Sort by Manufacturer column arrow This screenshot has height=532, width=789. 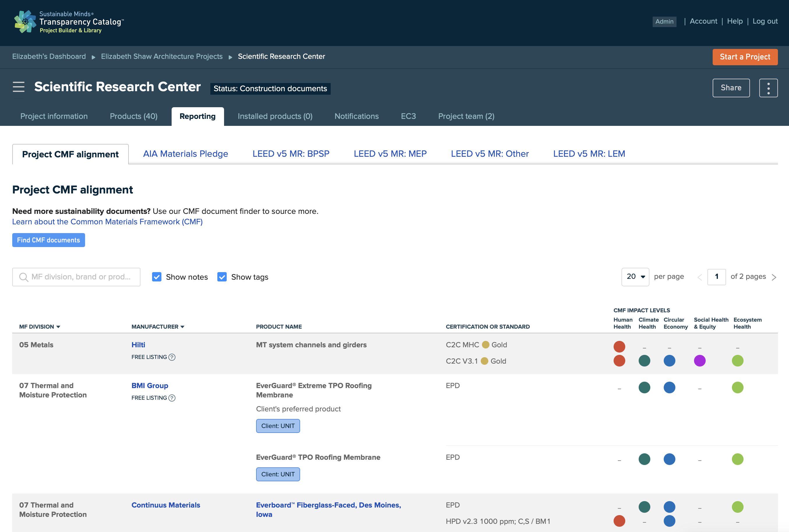182,327
